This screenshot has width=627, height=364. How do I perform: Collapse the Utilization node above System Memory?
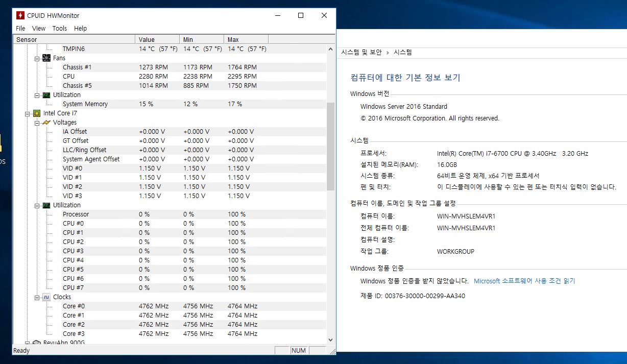click(x=37, y=95)
